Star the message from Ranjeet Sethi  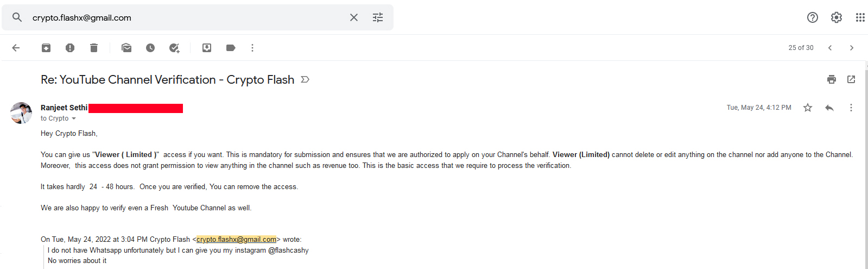808,108
